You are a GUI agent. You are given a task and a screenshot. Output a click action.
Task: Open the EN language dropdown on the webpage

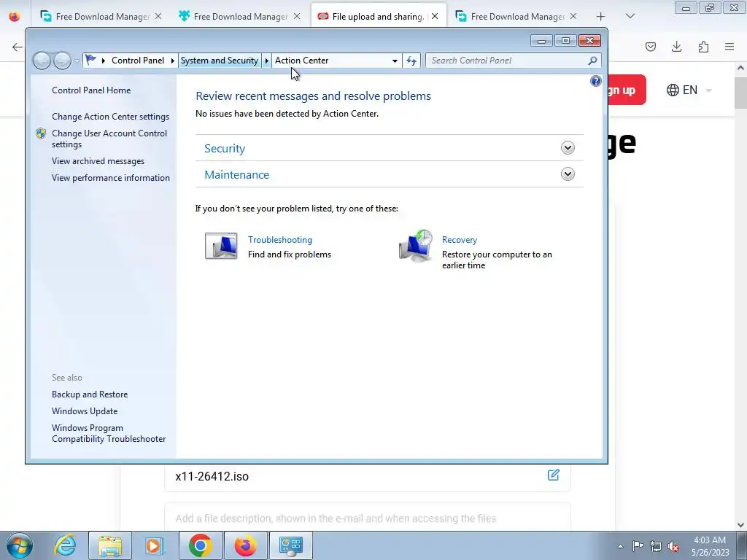[689, 90]
